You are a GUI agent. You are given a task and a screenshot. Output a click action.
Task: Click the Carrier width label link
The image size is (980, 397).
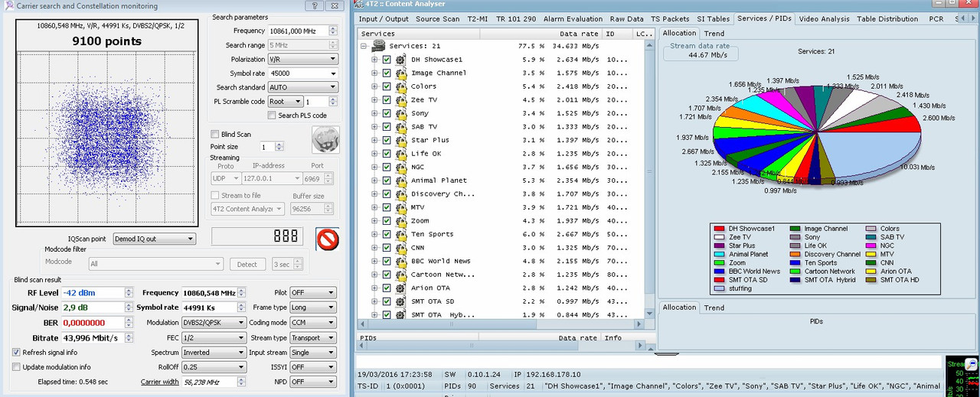click(159, 382)
